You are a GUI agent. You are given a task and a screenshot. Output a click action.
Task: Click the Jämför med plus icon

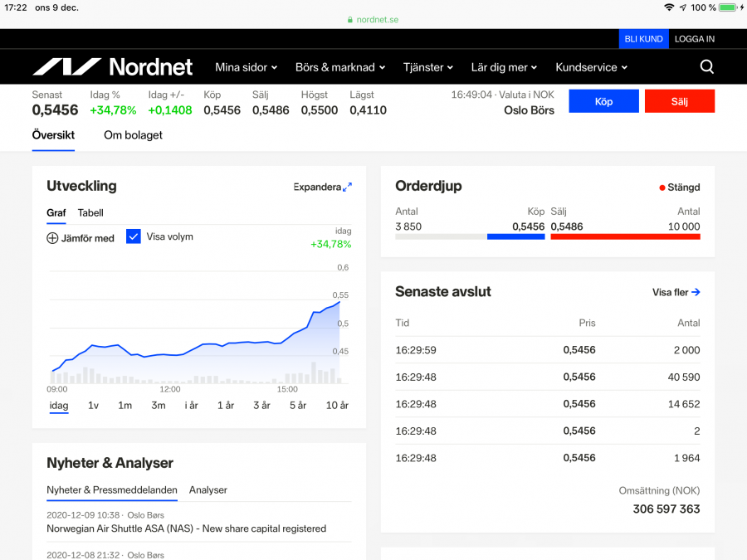(52, 238)
